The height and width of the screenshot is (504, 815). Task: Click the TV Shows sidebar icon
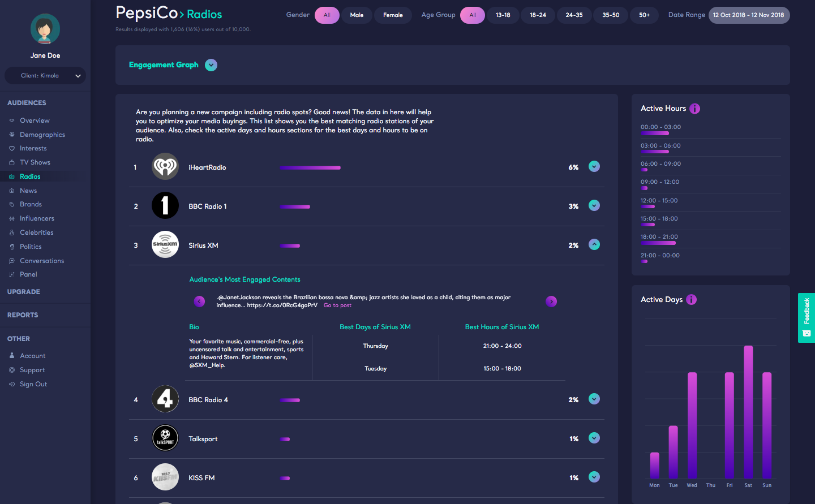pos(12,162)
